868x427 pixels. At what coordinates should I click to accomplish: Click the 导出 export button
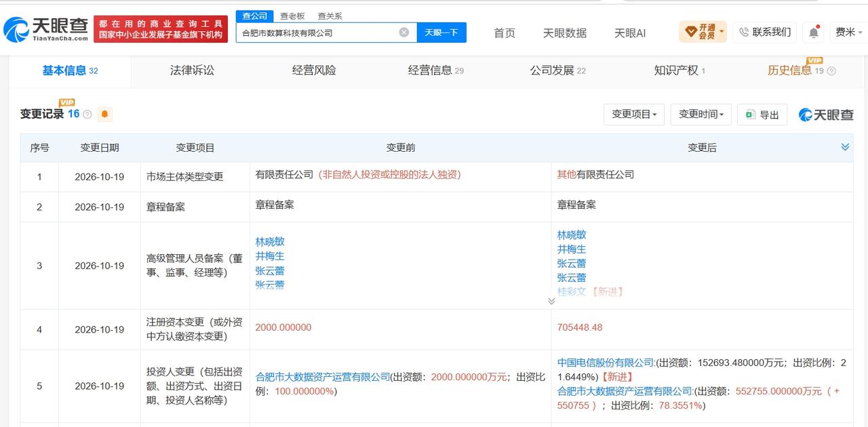coord(762,115)
